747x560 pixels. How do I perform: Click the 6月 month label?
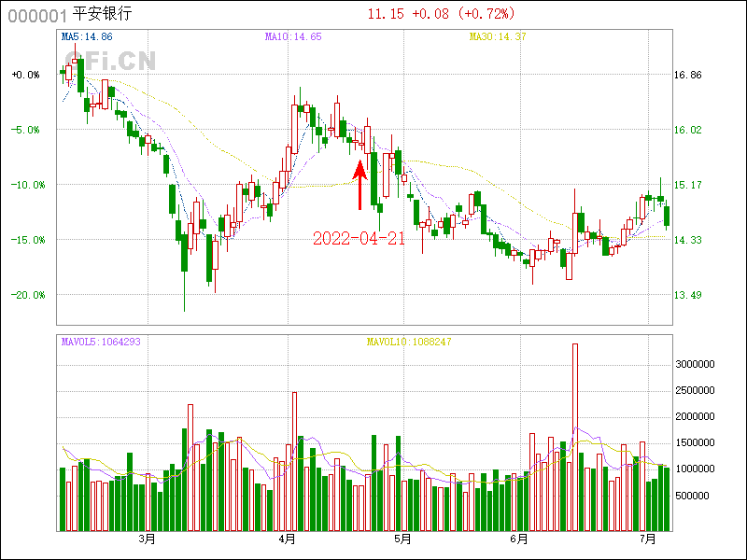tap(519, 539)
